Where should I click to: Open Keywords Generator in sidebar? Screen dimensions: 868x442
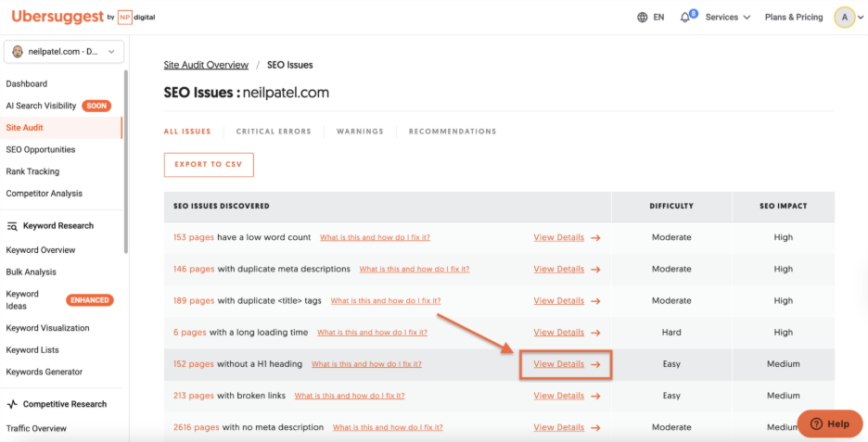(x=45, y=372)
